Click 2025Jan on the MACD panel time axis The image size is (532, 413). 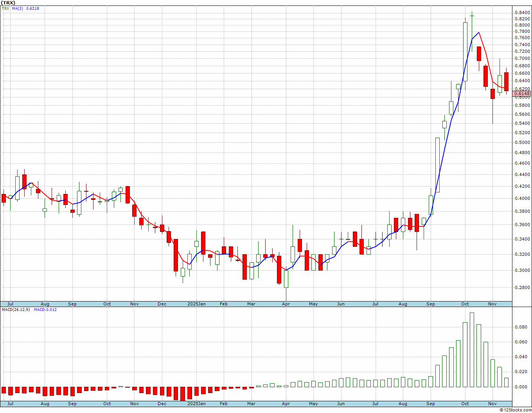coord(196,404)
